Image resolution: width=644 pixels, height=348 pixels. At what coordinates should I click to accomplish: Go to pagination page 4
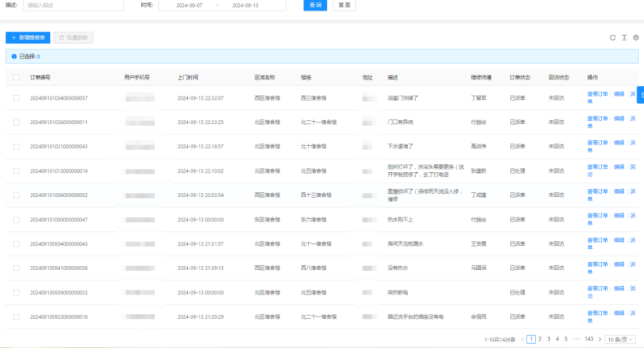[557, 339]
